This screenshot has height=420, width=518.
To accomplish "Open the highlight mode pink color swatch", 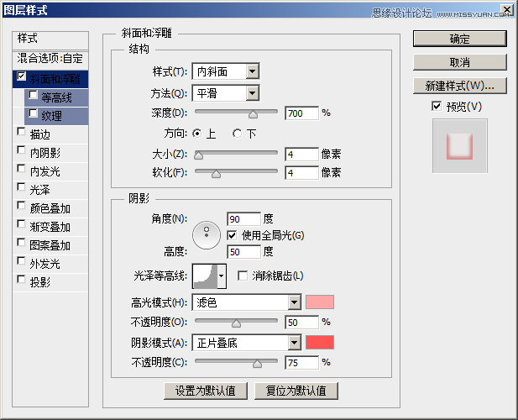I will 320,302.
